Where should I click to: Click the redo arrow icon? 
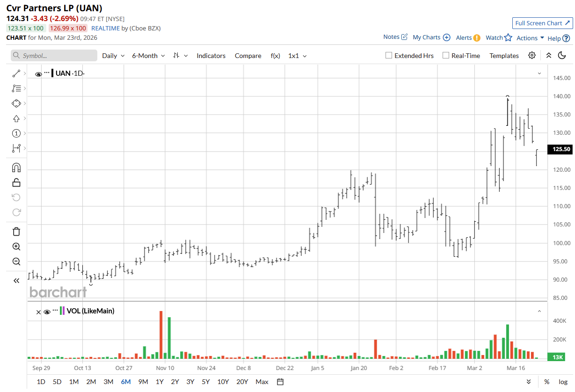[16, 212]
